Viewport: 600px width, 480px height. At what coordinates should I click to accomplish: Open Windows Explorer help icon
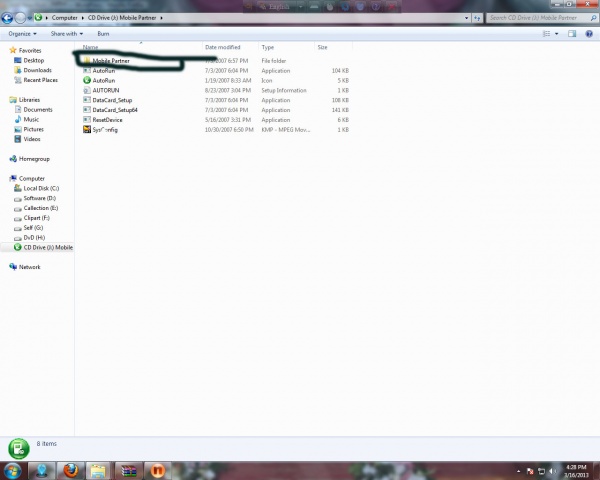coord(589,34)
